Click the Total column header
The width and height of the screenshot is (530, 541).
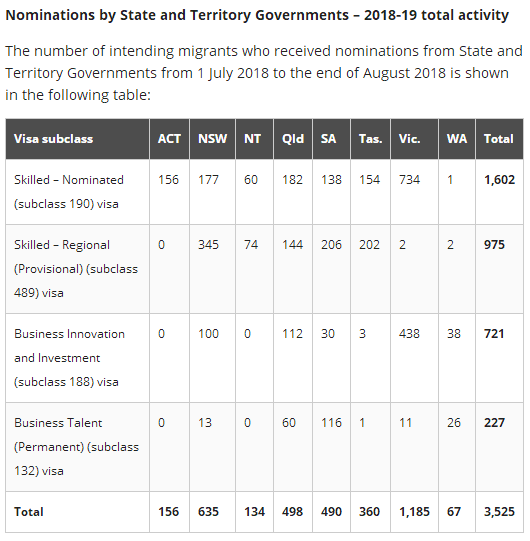point(499,139)
